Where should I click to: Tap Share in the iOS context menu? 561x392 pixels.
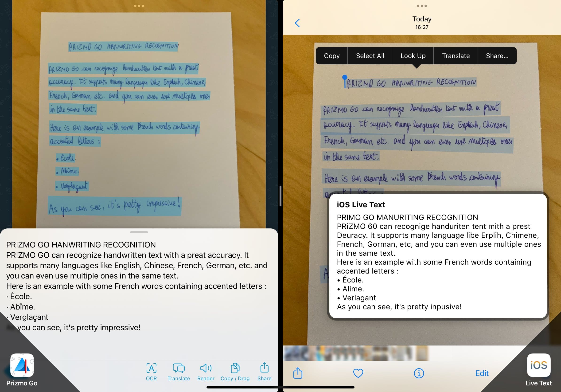(x=497, y=56)
